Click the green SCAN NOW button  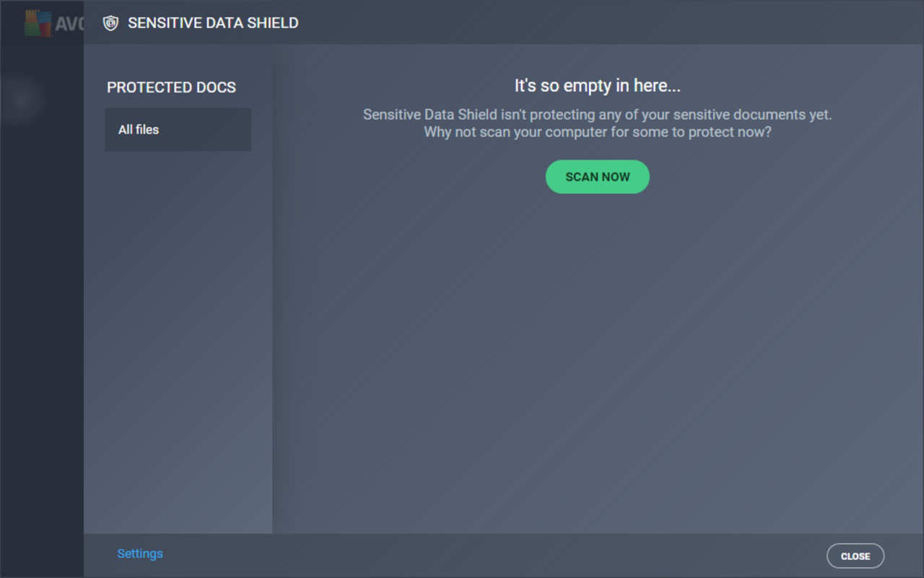pyautogui.click(x=597, y=176)
